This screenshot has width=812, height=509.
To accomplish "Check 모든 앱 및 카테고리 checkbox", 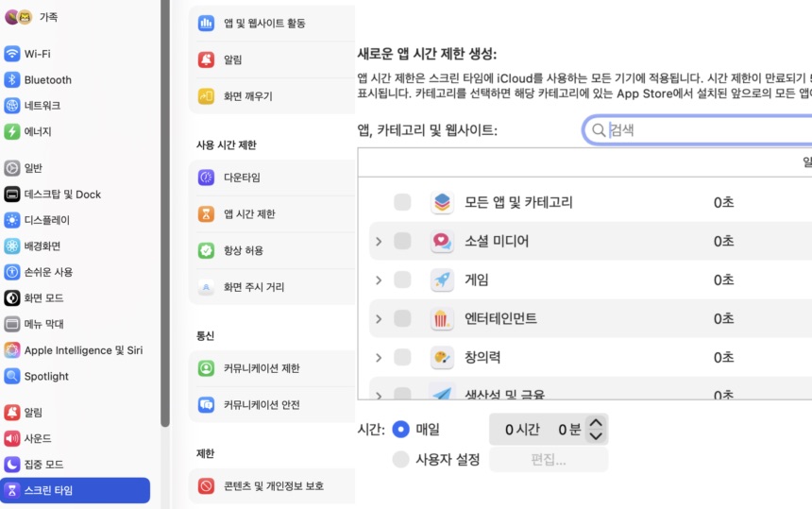I will [x=402, y=202].
